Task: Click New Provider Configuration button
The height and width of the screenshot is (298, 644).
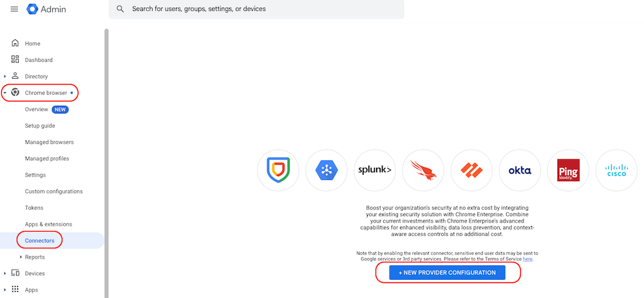Action: pos(448,273)
